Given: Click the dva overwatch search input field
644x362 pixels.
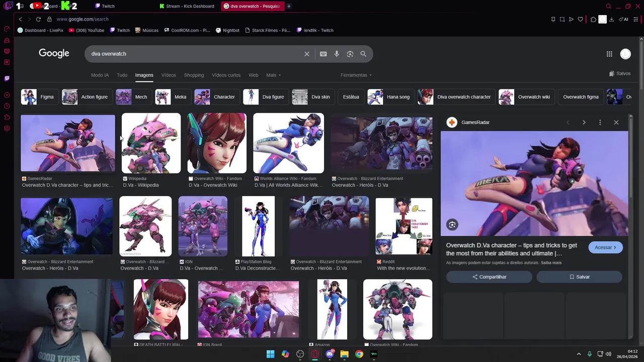Looking at the screenshot, I should 194,54.
